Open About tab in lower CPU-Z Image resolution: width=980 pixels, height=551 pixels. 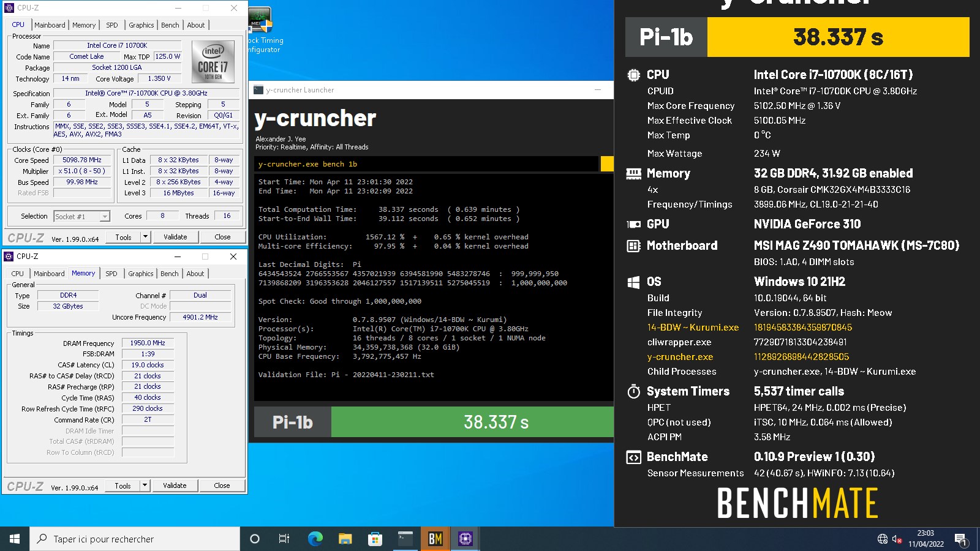tap(195, 274)
